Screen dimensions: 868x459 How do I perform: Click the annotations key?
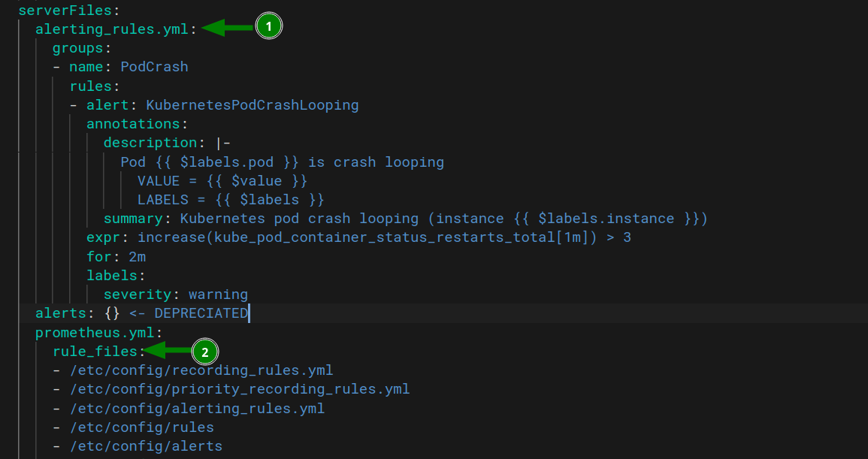[134, 123]
